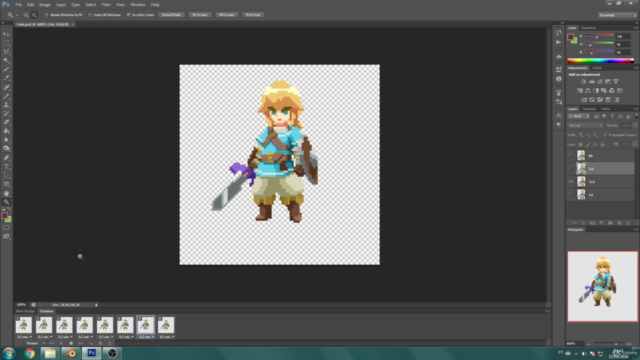The image size is (640, 360).
Task: Open the layer Opacity dropdown
Action: (x=635, y=126)
